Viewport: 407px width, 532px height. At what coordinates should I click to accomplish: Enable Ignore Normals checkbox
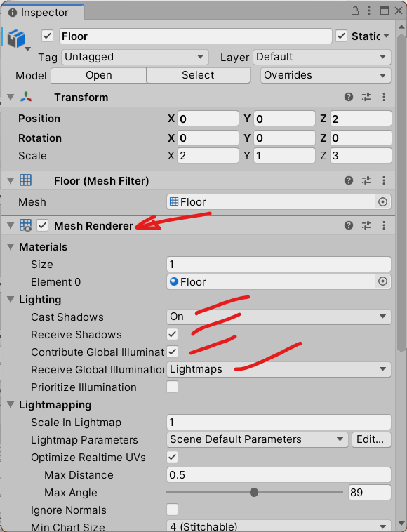(173, 510)
